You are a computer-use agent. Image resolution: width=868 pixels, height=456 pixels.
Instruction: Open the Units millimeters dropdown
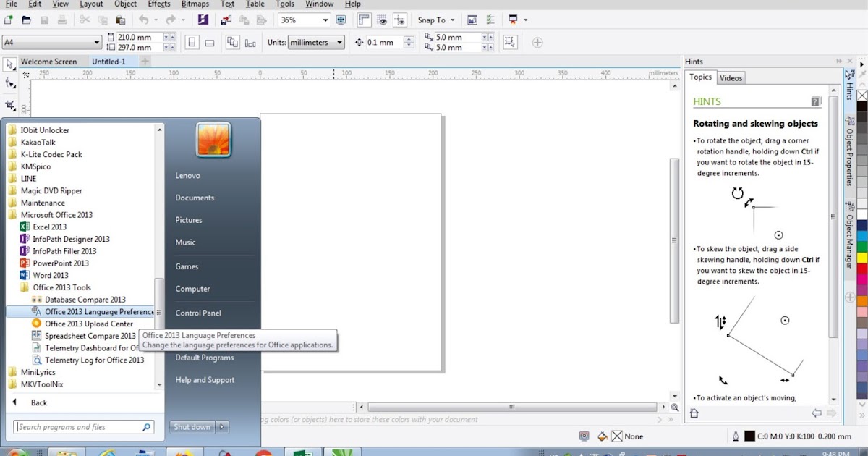pyautogui.click(x=340, y=42)
